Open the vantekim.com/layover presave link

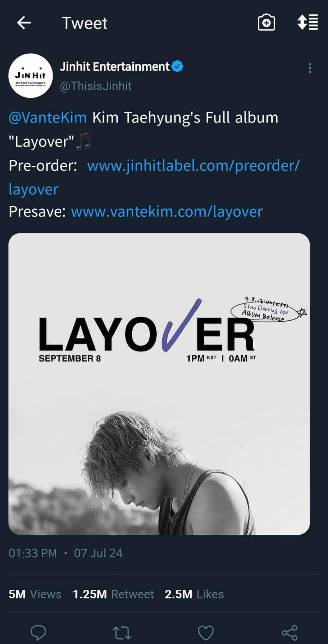[167, 211]
